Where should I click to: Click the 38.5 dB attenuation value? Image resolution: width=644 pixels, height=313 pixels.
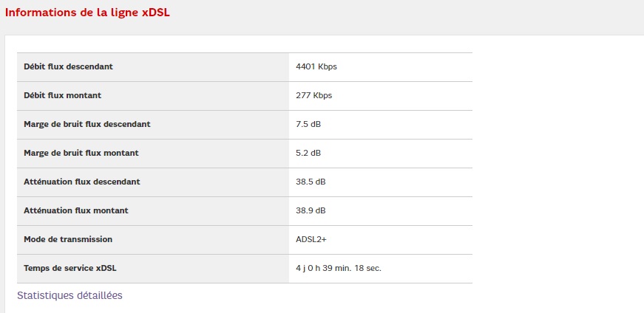point(311,182)
